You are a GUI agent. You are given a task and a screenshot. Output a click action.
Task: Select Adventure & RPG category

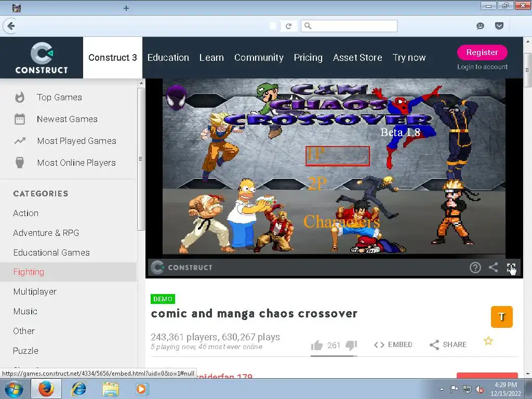[x=46, y=233]
